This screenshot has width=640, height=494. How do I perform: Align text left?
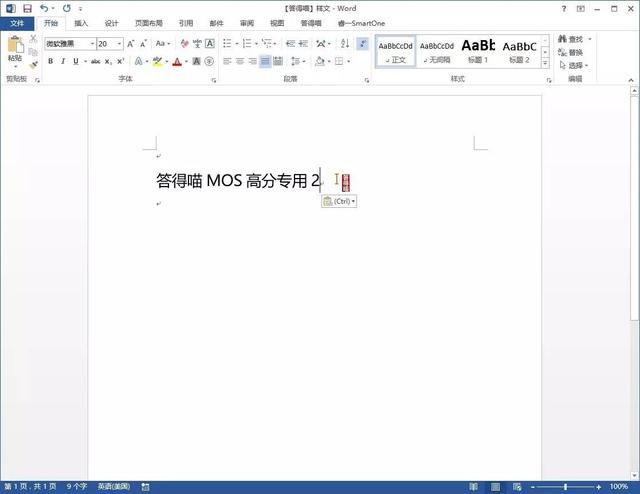tap(227, 61)
